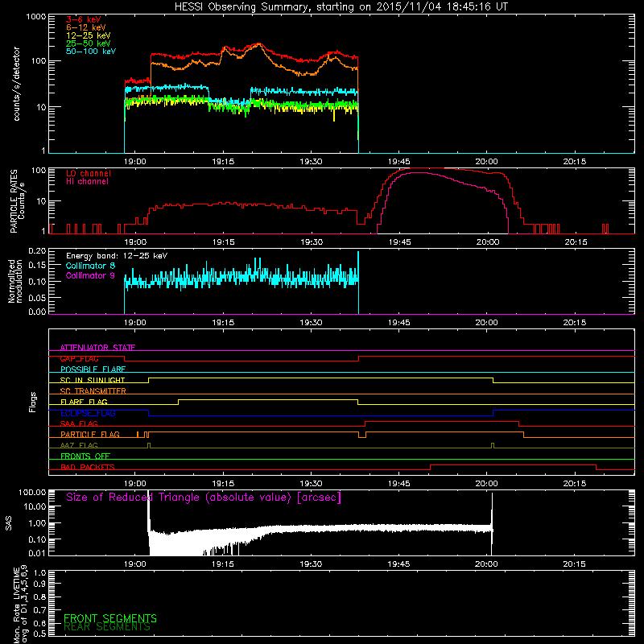
Task: Select the REAR SEGMENTS legend label
Action: (x=107, y=627)
